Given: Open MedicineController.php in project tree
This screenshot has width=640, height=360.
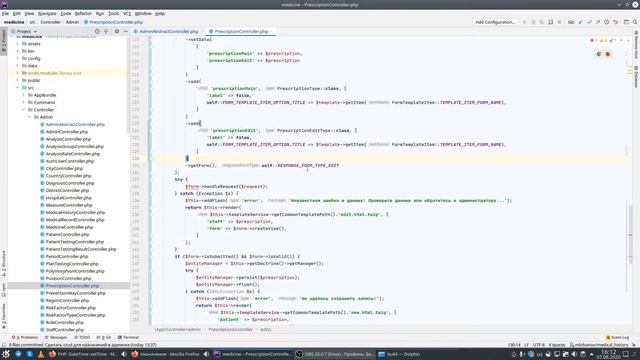Looking at the screenshot, I should point(69,227).
